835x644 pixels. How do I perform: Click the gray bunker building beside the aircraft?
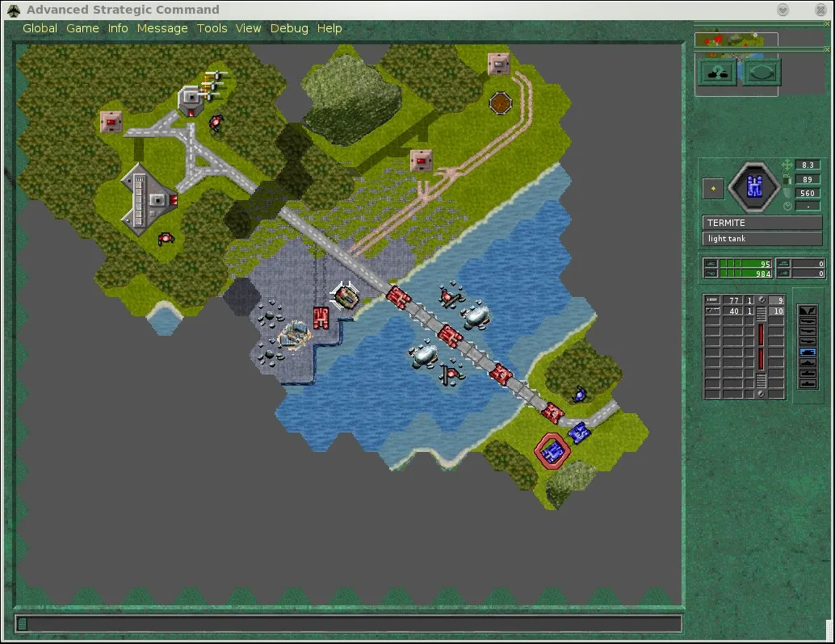(190, 100)
